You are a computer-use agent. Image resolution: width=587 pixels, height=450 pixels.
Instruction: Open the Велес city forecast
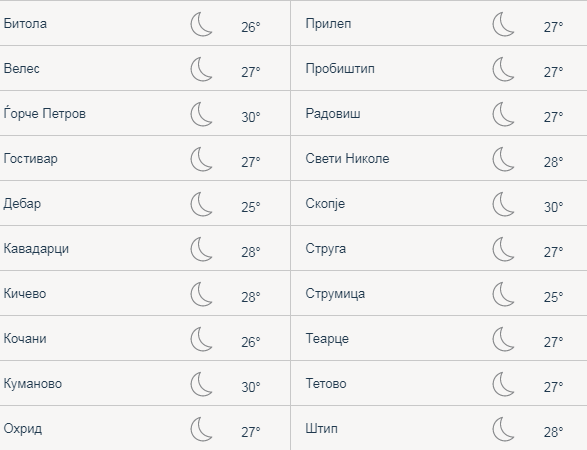tap(22, 69)
